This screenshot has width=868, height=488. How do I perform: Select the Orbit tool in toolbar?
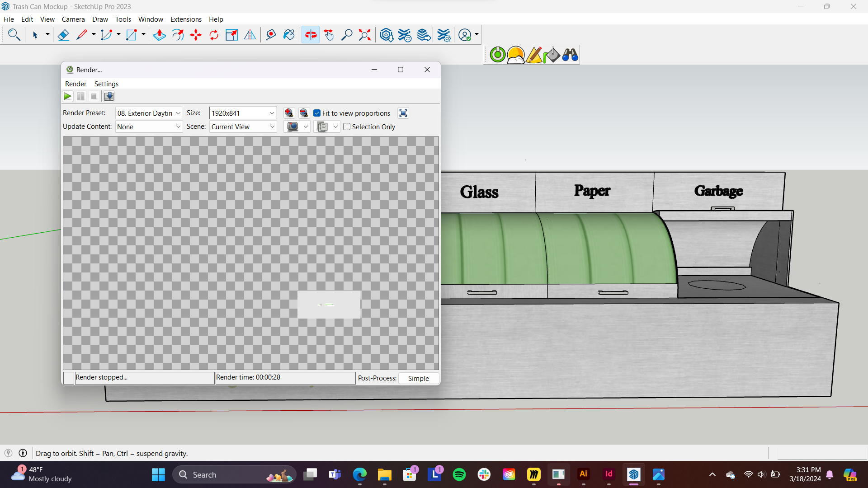[x=310, y=35]
